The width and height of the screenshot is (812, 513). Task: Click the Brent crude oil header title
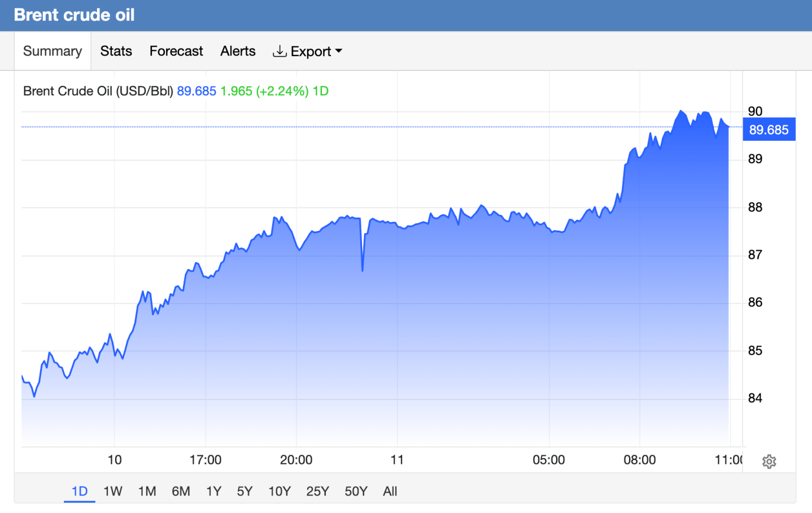coord(74,15)
